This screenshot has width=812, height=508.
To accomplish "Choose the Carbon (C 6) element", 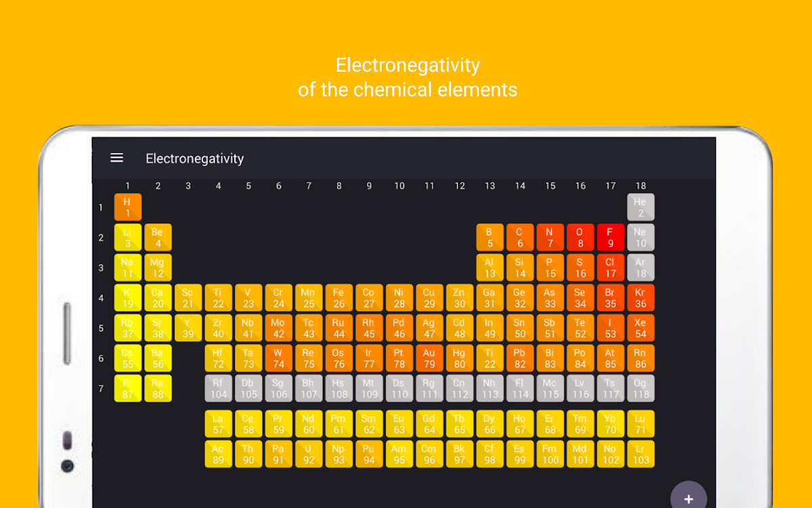I will tap(520, 238).
